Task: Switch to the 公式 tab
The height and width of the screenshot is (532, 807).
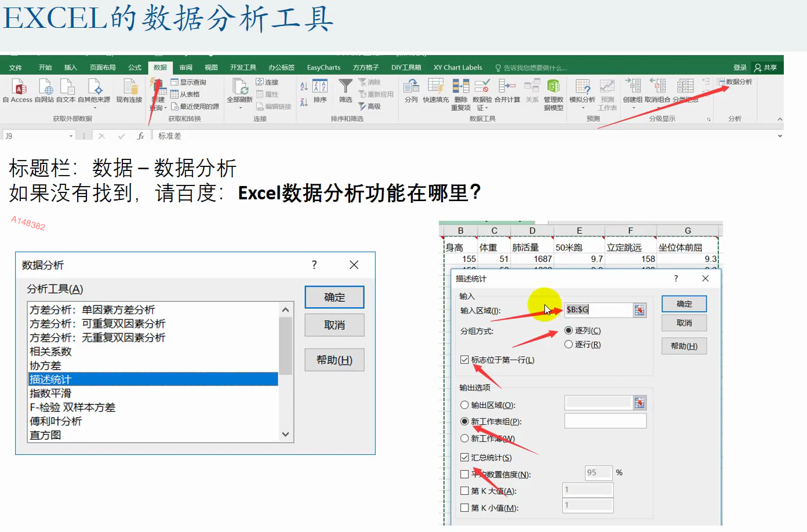Action: click(135, 68)
